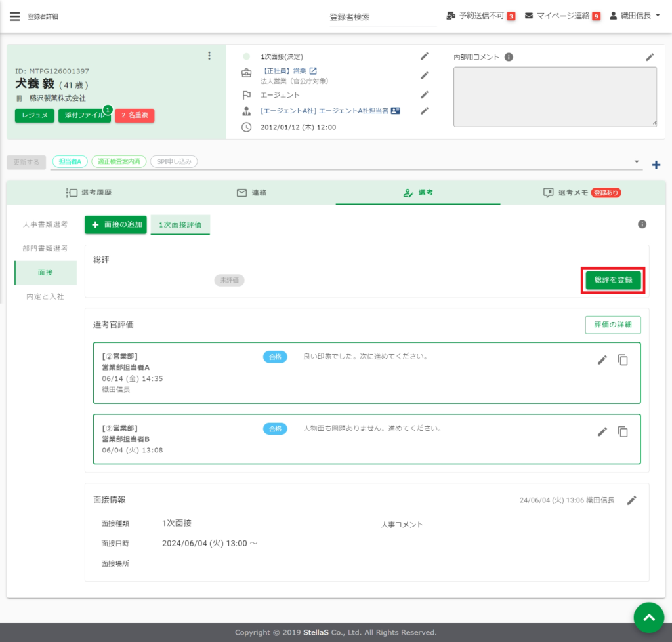The width and height of the screenshot is (672, 642).
Task: Click the 面接の追加 button
Action: pos(115,224)
